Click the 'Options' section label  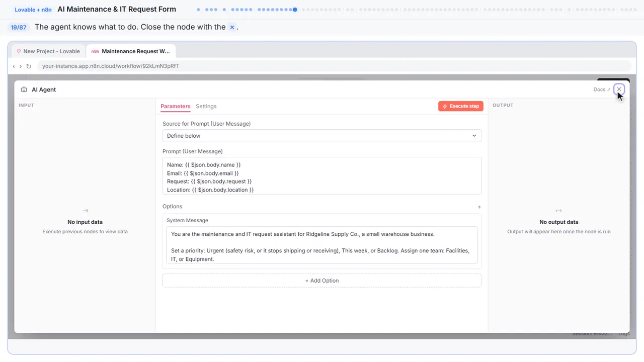click(x=173, y=207)
